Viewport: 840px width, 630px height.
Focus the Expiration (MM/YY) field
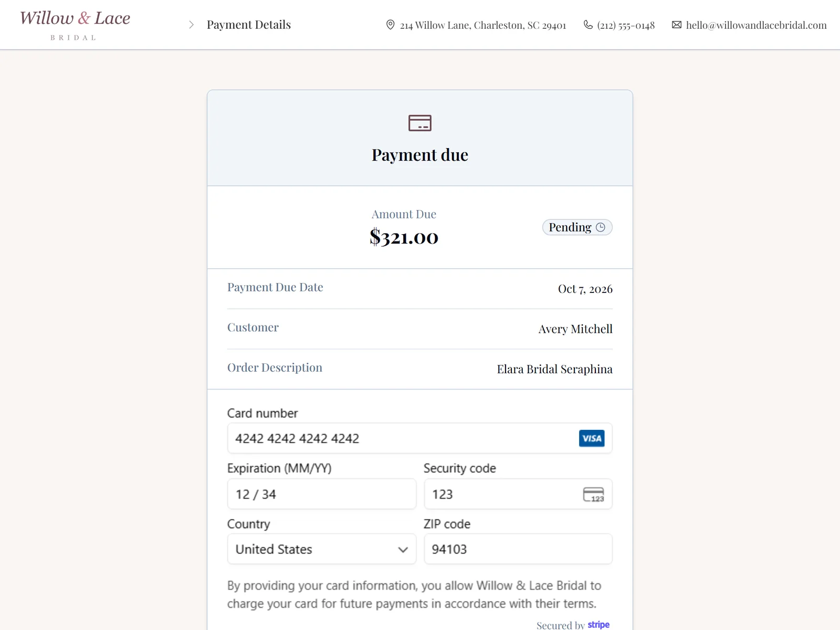coord(322,494)
